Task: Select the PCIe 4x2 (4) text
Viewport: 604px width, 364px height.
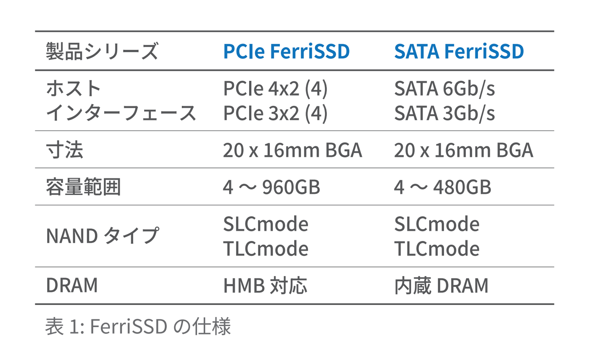Action: pyautogui.click(x=275, y=88)
